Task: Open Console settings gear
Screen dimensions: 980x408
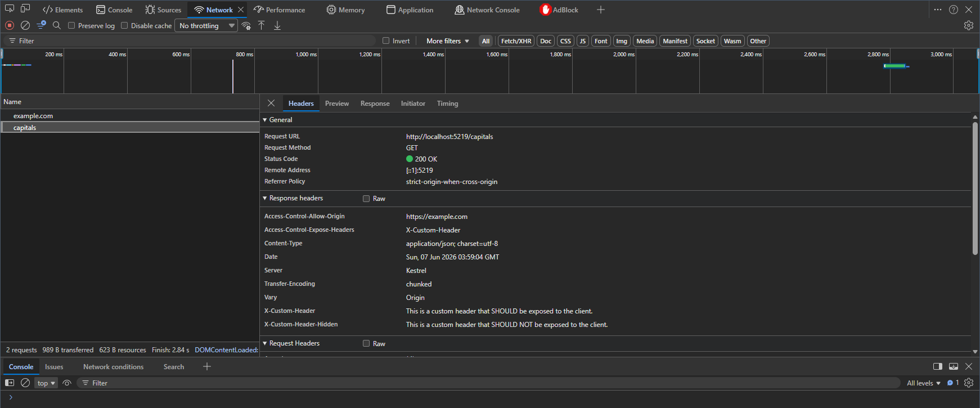Action: (969, 383)
